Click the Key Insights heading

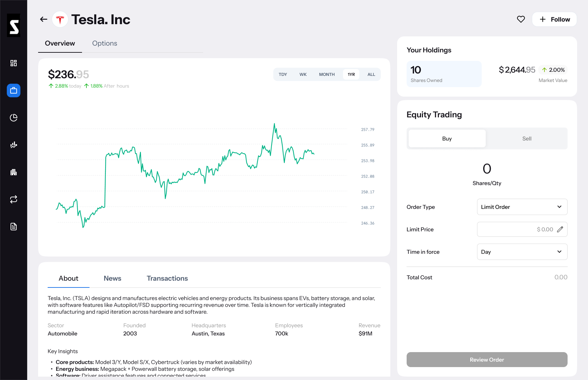pos(63,351)
